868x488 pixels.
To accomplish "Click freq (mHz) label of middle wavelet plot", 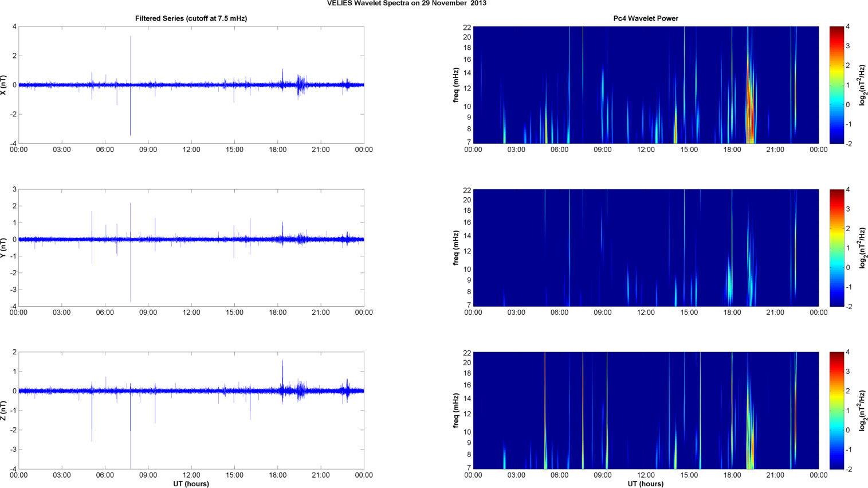I will [x=456, y=248].
